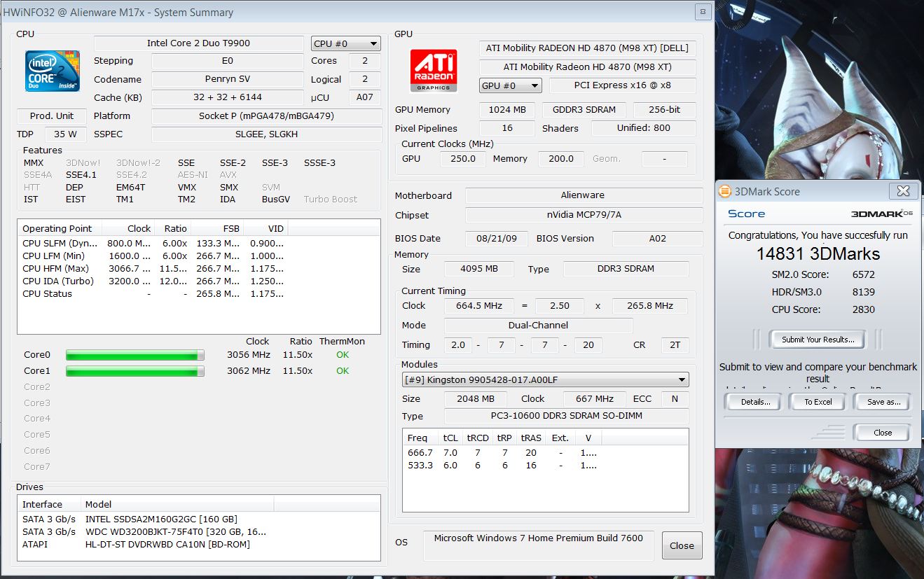Click the 3DMark Score Close button
This screenshot has width=924, height=579.
(x=883, y=433)
